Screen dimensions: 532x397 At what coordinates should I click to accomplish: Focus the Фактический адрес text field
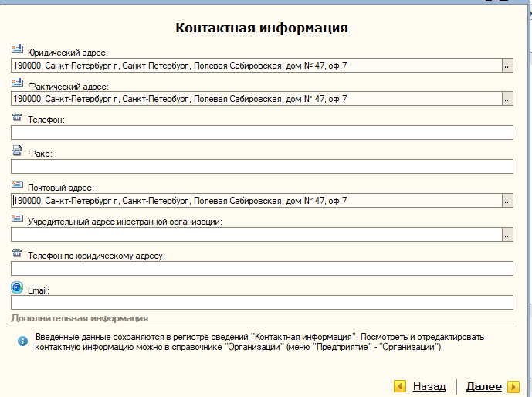click(x=256, y=99)
